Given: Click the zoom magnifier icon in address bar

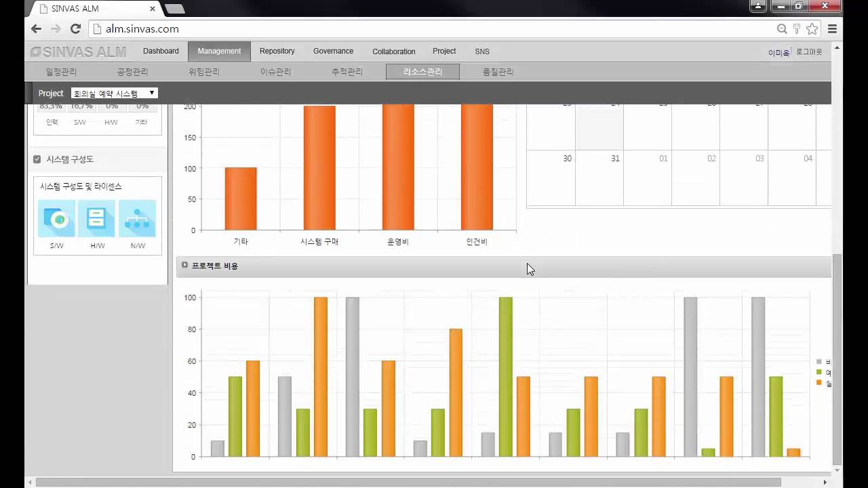Looking at the screenshot, I should click(782, 28).
